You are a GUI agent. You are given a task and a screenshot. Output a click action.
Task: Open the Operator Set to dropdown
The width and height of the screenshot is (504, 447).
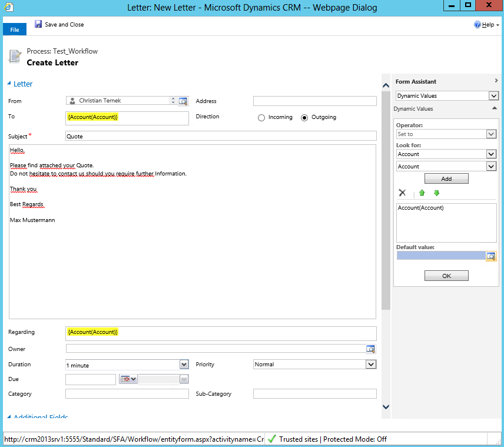coord(491,134)
